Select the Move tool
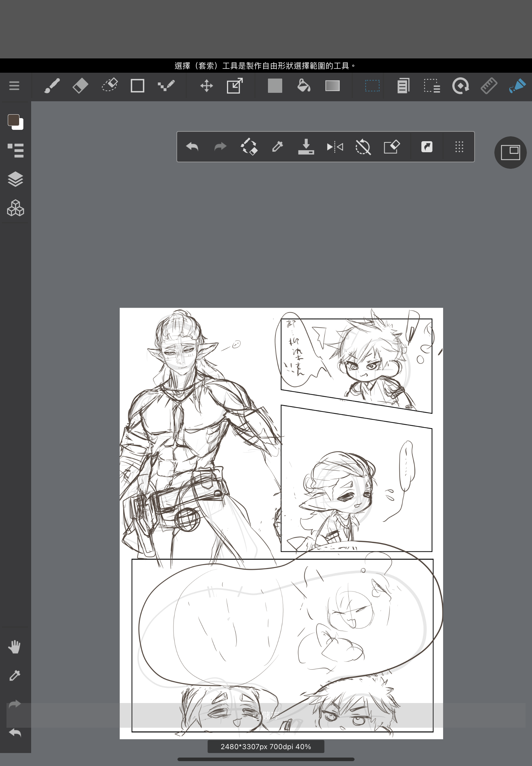The width and height of the screenshot is (532, 766). tap(207, 86)
